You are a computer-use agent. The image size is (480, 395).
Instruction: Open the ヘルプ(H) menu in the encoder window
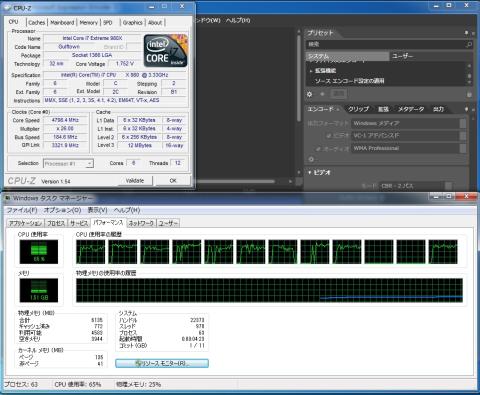tap(238, 20)
